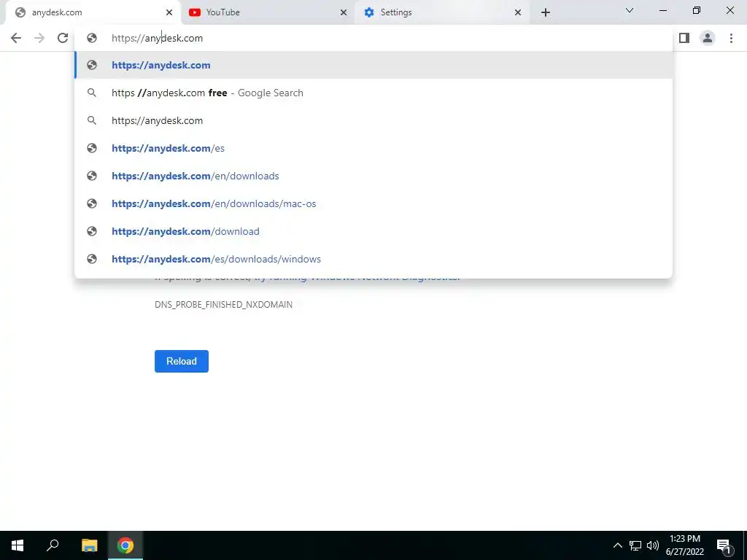
Task: Click the magnifier icon beside 'anydesk.com free'
Action: coord(92,93)
